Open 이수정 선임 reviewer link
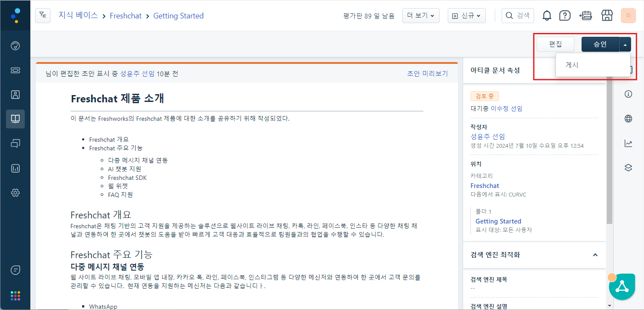 [x=506, y=109]
